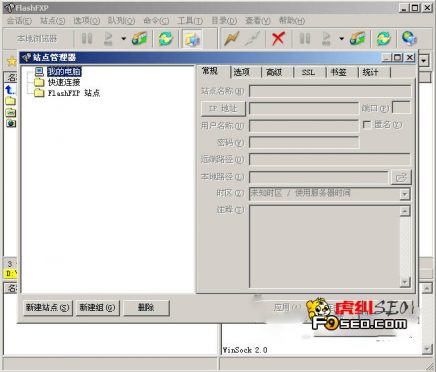436x372 pixels.
Task: Click the WinSock 2.0 log text
Action: click(x=245, y=350)
